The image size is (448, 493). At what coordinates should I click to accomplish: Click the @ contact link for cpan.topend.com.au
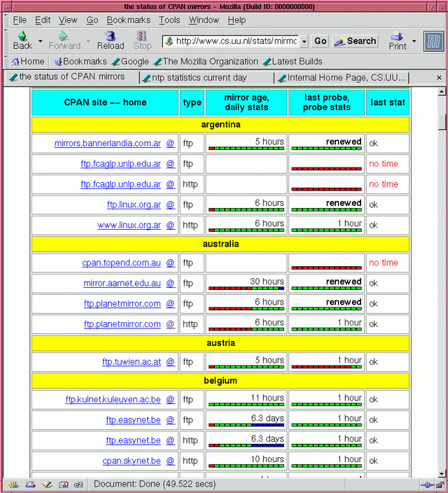click(170, 263)
